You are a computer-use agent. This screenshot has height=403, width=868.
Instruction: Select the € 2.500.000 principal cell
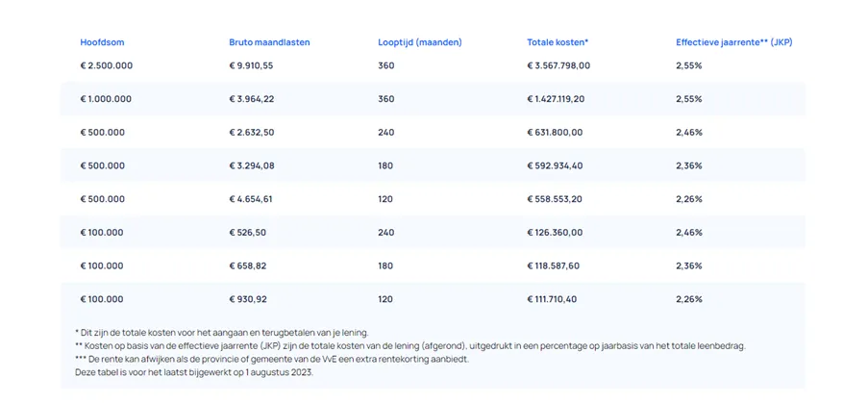click(107, 65)
